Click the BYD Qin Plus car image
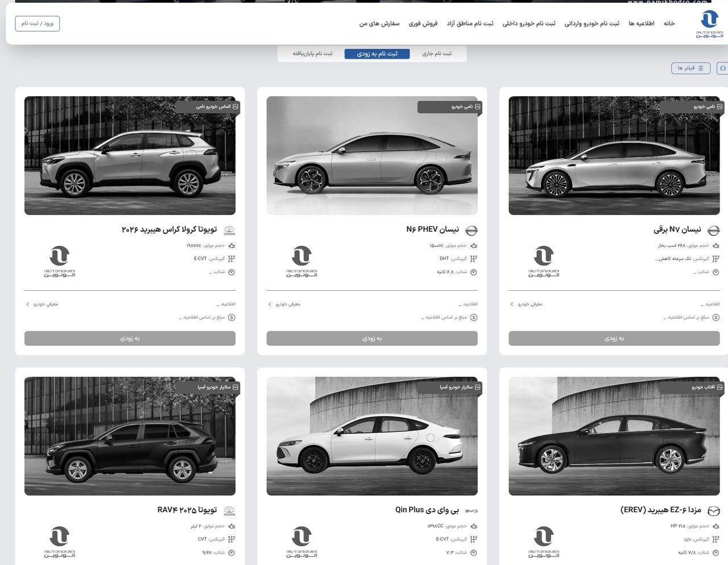 pyautogui.click(x=372, y=436)
